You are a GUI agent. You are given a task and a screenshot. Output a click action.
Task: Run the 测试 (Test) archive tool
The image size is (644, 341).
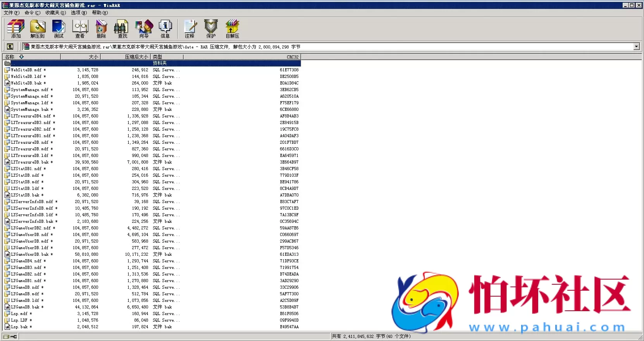pyautogui.click(x=59, y=29)
